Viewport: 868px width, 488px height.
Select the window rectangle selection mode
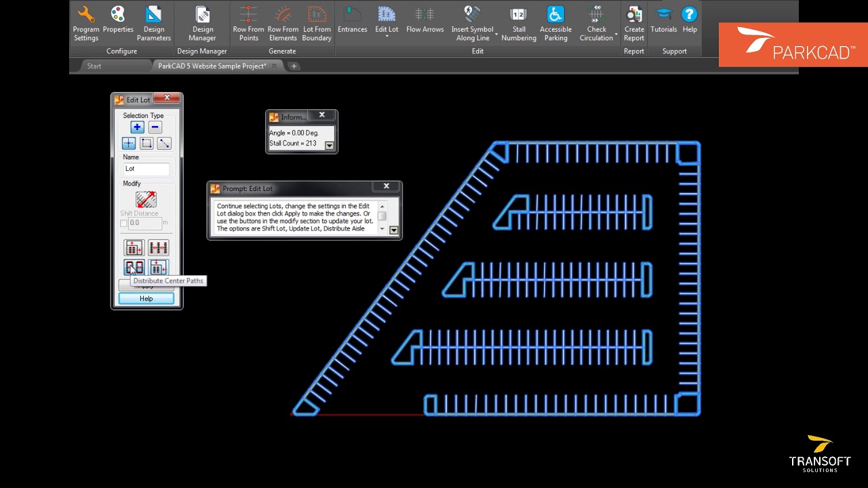(146, 143)
